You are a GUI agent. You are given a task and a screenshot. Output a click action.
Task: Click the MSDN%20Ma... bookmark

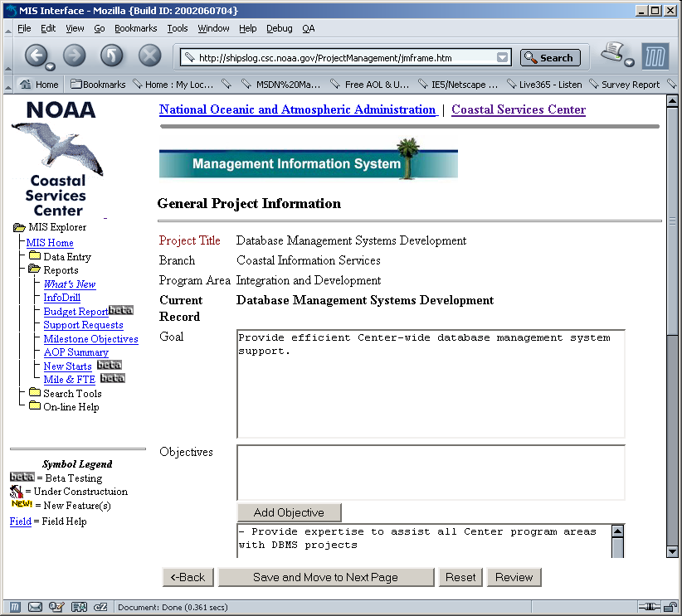pyautogui.click(x=280, y=85)
